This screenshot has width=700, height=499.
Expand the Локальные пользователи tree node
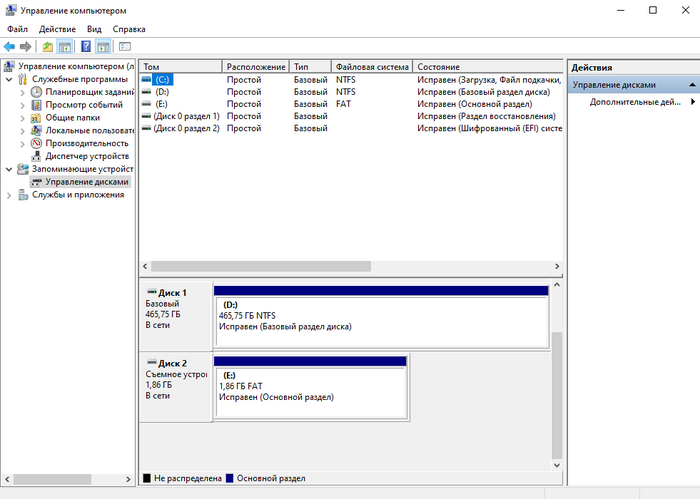pyautogui.click(x=23, y=131)
